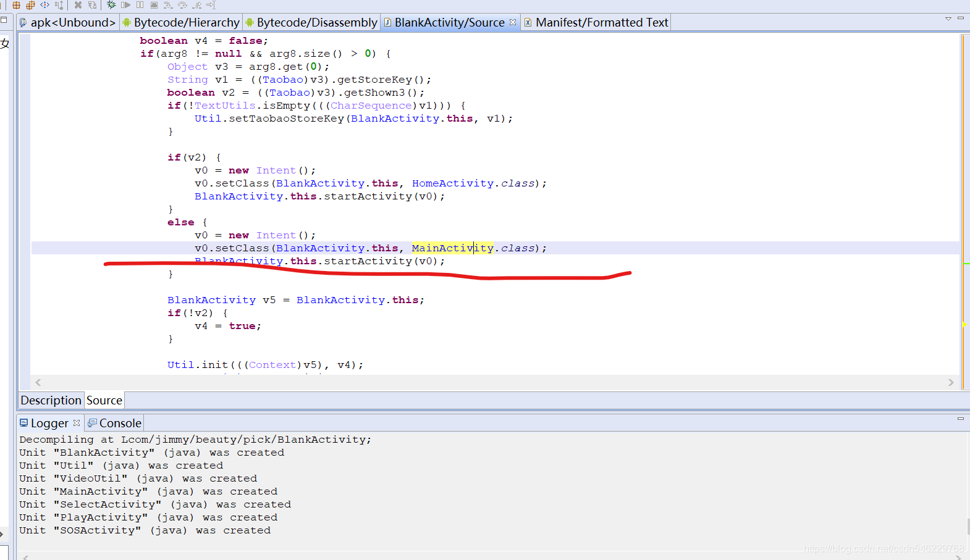Screen dimensions: 970x560
Task: Click the gray X delete toolbar icon
Action: pyautogui.click(x=78, y=5)
